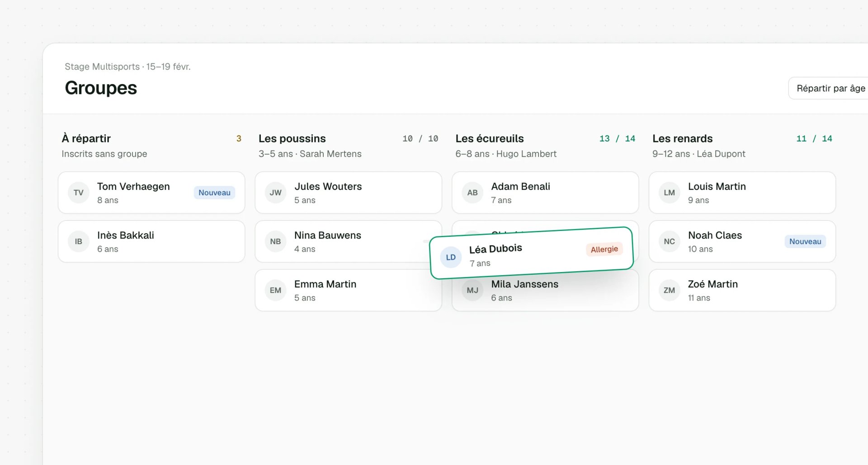Screen dimensions: 868x465
Task: Click the 10 / 10 capacity counter
Action: [420, 139]
